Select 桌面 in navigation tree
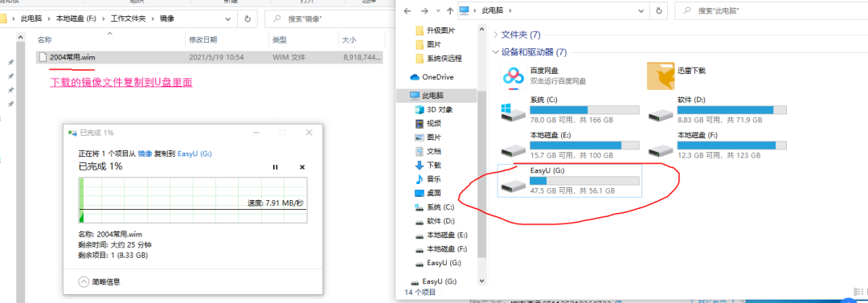 [x=428, y=194]
